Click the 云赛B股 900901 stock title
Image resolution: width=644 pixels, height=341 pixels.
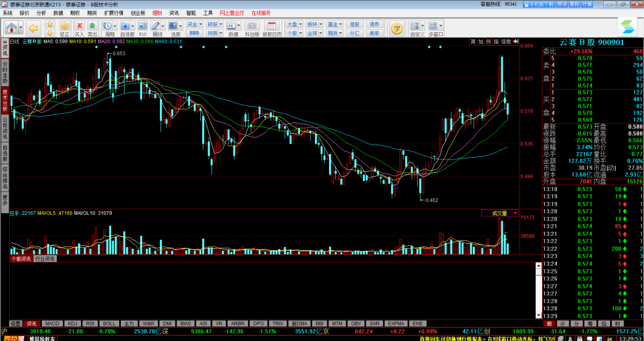(x=592, y=42)
